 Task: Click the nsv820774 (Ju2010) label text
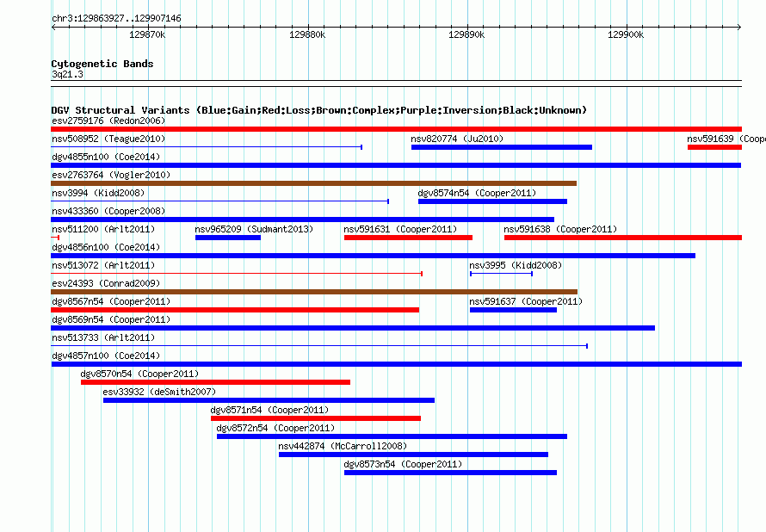point(457,139)
